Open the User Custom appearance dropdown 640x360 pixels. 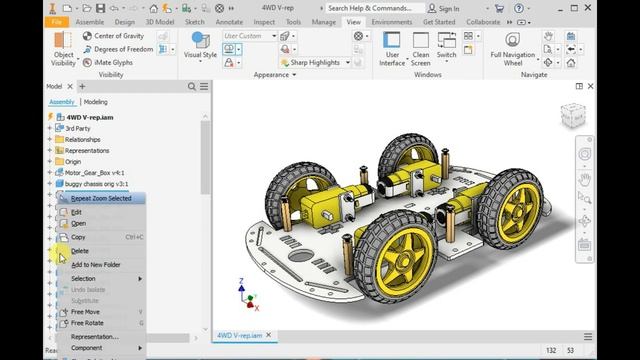[x=249, y=36]
